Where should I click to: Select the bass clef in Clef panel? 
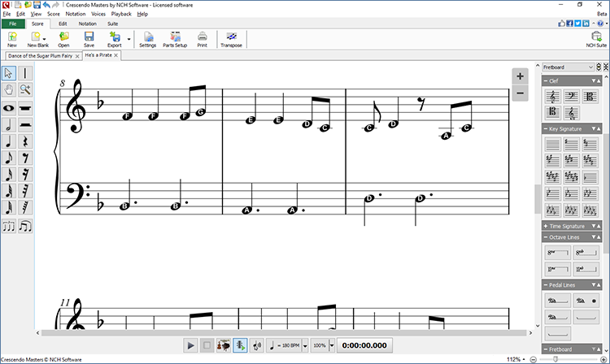coord(572,97)
